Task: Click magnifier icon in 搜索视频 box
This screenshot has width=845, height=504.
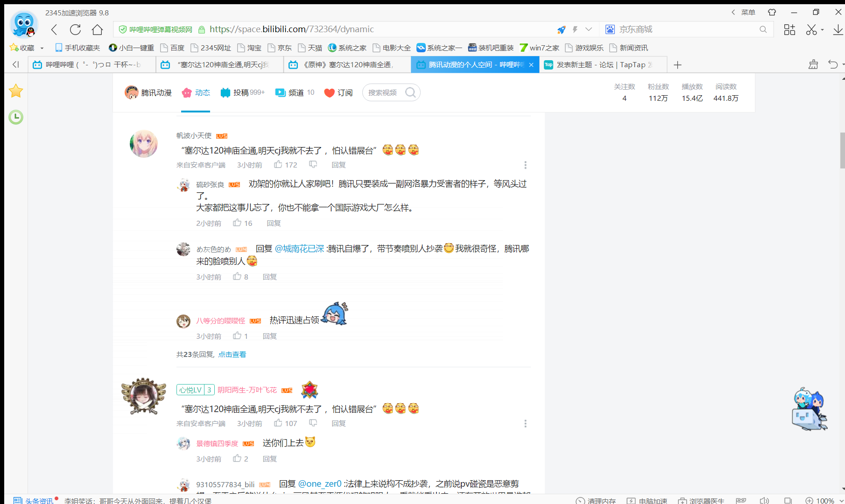Action: [410, 92]
